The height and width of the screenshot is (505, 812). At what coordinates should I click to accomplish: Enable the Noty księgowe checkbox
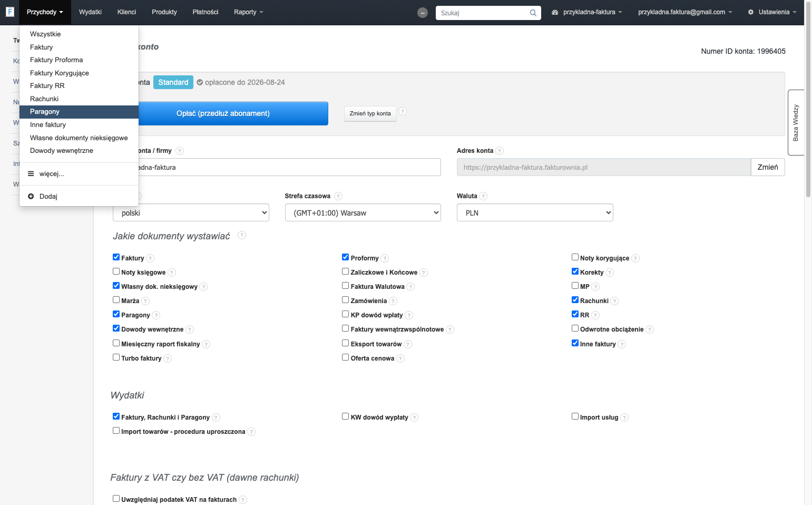point(116,271)
